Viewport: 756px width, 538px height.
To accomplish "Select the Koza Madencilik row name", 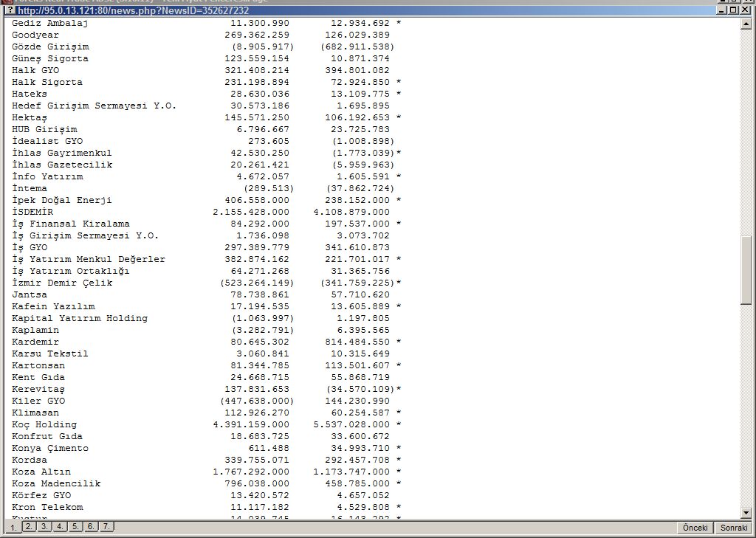I will pos(56,484).
